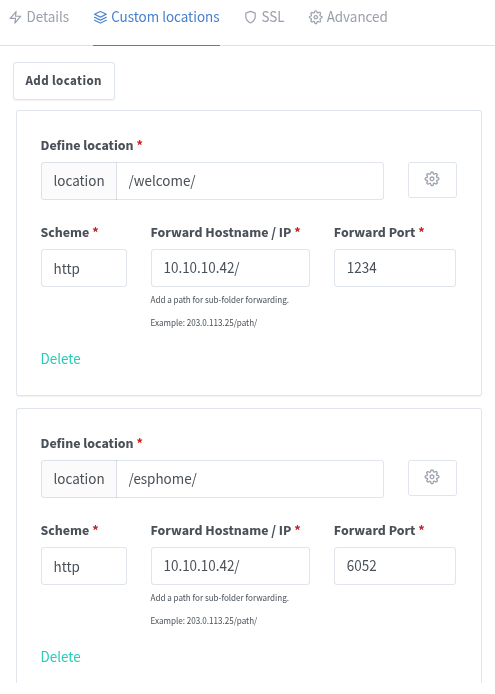Screen dimensions: 495x694
Task: Delete the /welcome/ location entry
Action: (x=61, y=359)
